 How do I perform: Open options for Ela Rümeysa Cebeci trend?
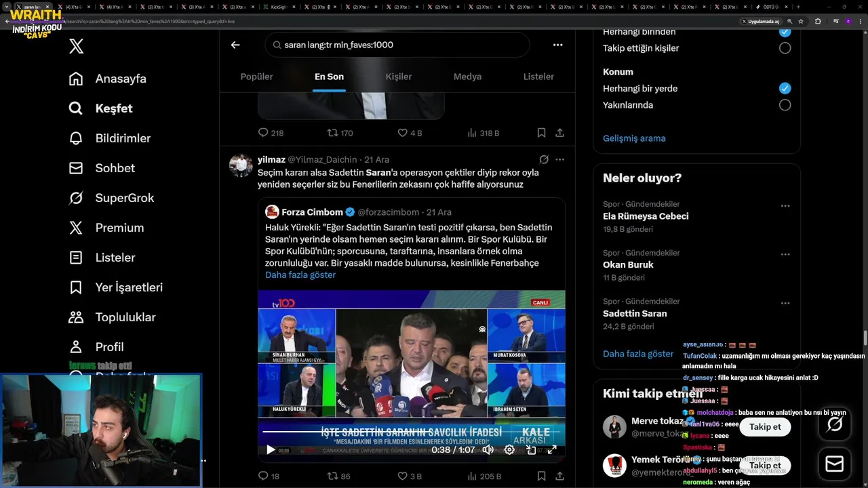[x=785, y=205]
